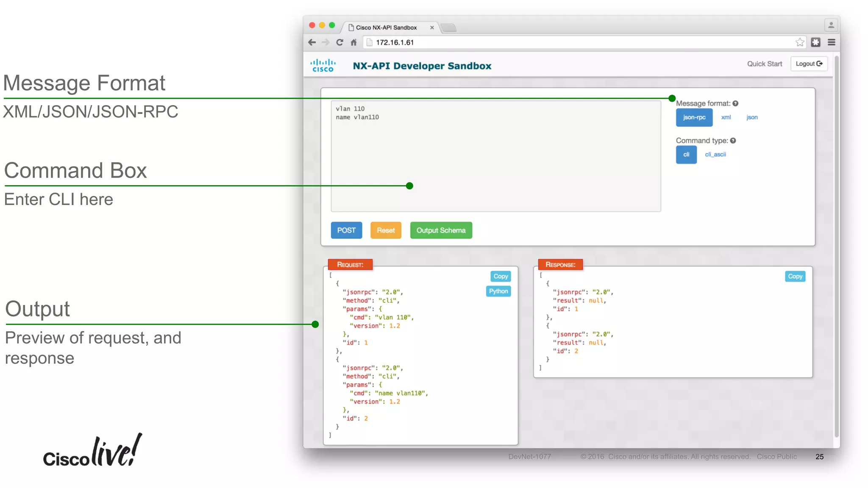
Task: Click the browser forward arrow
Action: tap(325, 42)
